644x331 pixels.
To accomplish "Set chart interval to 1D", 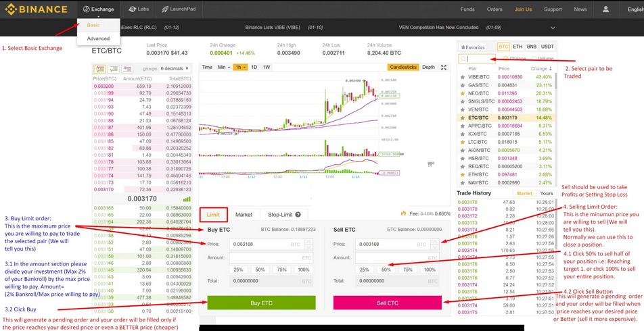I will click(x=254, y=68).
